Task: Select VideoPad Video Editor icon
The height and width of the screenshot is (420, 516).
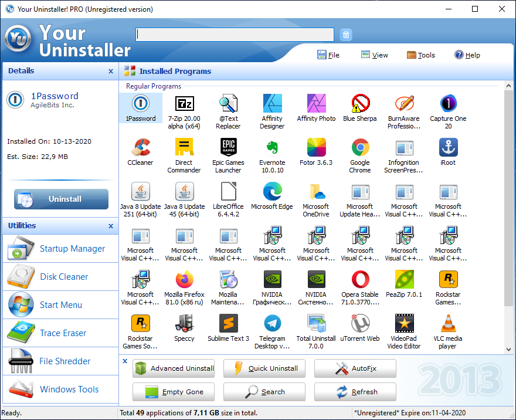Action: tap(404, 323)
